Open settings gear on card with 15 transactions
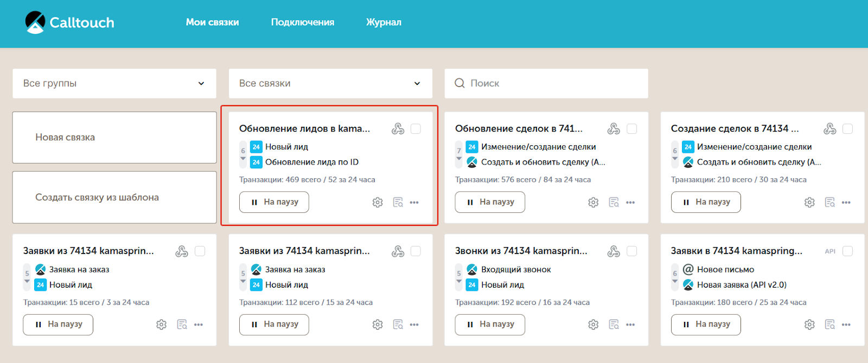Viewport: 868px width, 363px height. [x=161, y=325]
